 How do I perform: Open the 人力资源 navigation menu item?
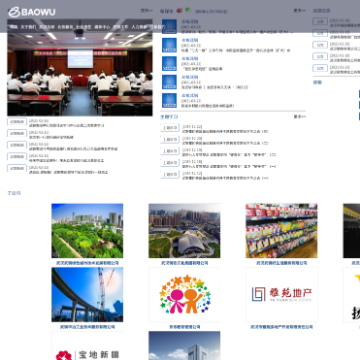click(x=139, y=27)
